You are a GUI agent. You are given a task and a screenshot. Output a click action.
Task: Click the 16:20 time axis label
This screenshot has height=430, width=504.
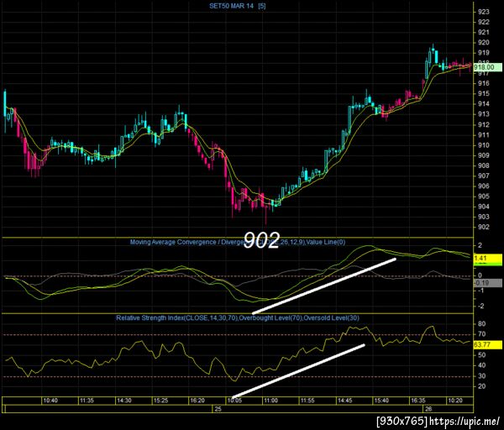pyautogui.click(x=197, y=401)
